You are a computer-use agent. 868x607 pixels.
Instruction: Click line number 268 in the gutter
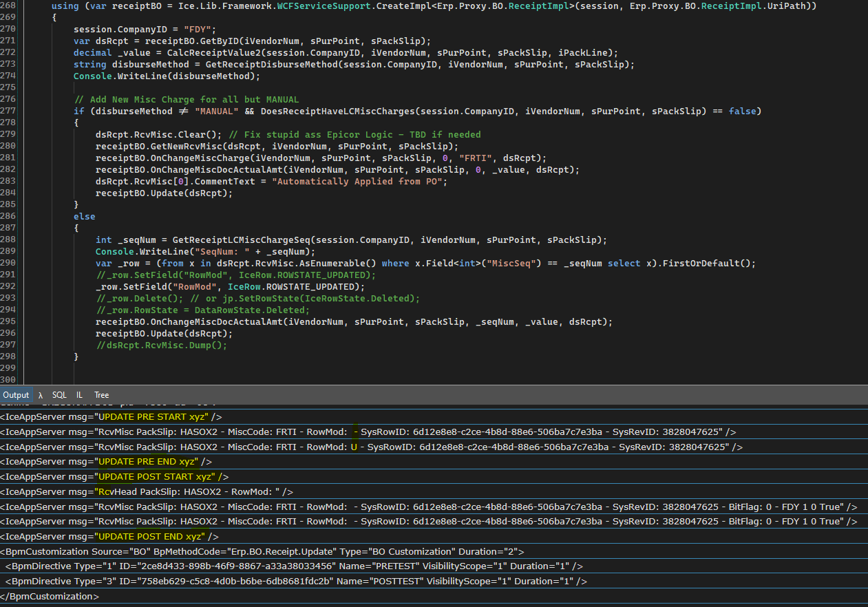click(x=9, y=6)
